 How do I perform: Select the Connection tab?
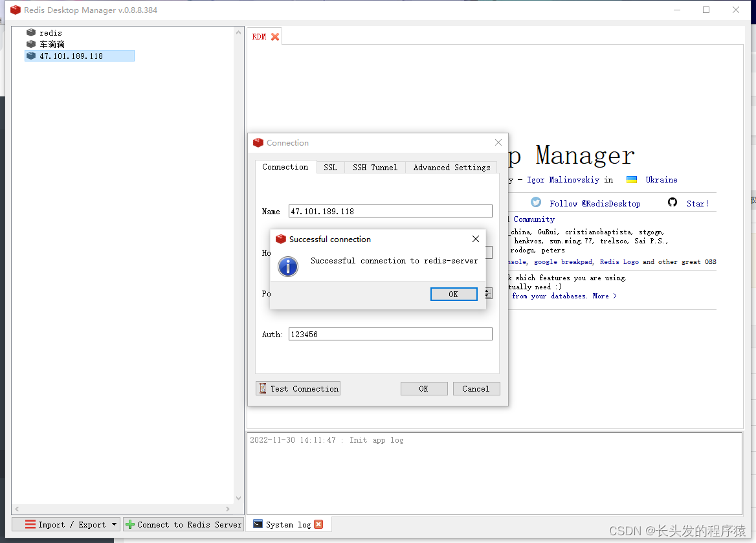pyautogui.click(x=285, y=167)
